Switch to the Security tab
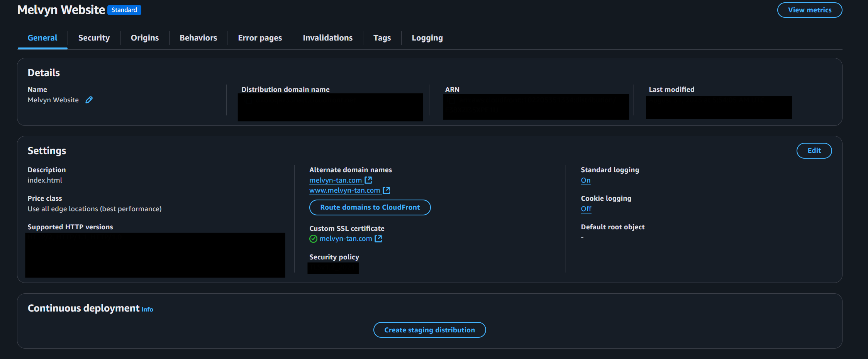This screenshot has height=359, width=868. (x=94, y=38)
